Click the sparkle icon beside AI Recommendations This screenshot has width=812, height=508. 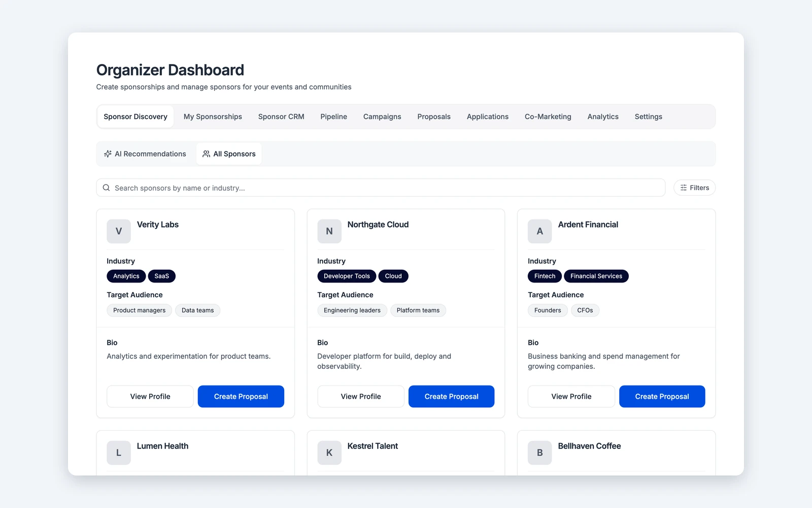tap(108, 154)
